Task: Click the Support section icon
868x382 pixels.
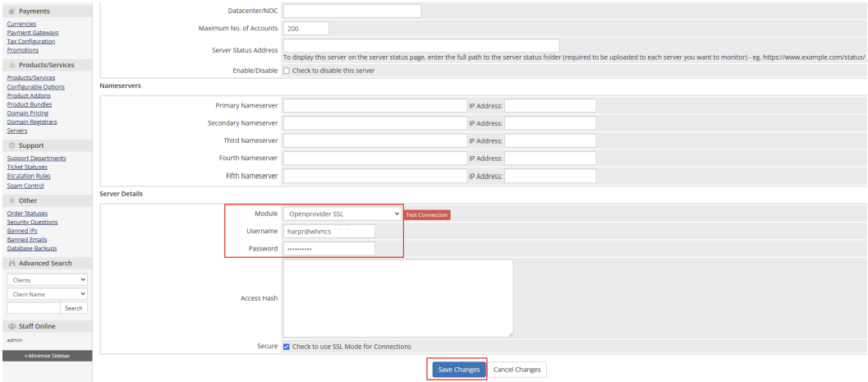Action: coord(11,145)
